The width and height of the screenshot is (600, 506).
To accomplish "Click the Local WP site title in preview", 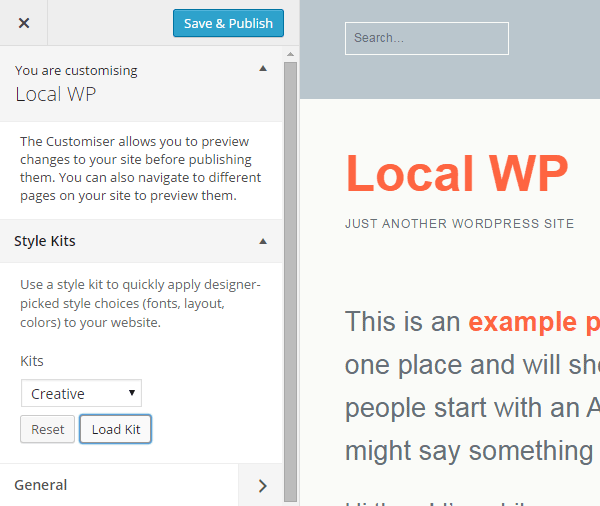I will (x=457, y=173).
